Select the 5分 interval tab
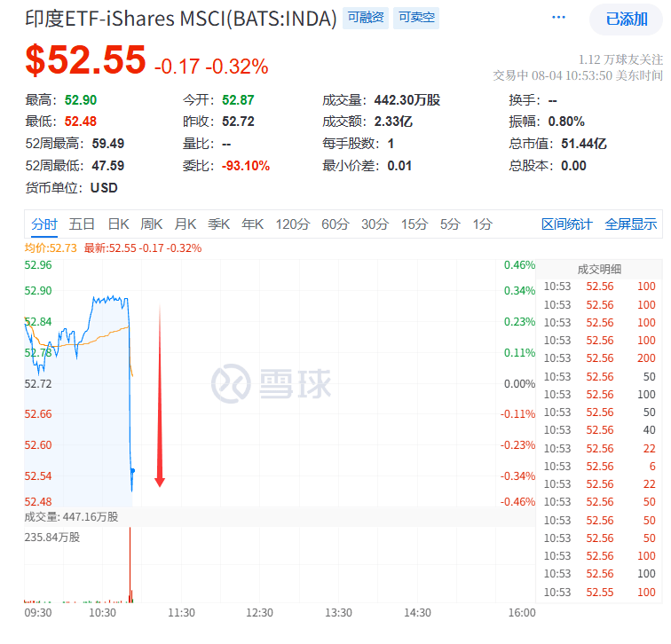Screen dimensions: 671x644 (x=450, y=224)
